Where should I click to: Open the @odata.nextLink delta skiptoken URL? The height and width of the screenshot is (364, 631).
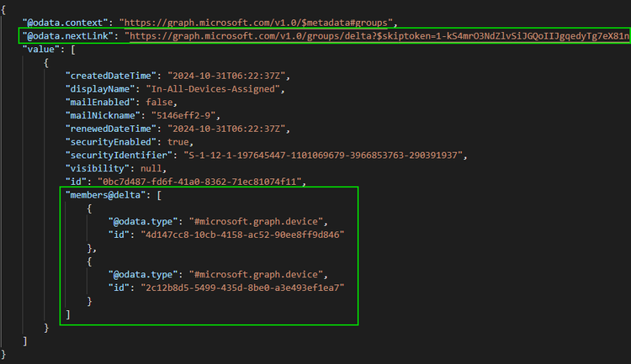[379, 36]
